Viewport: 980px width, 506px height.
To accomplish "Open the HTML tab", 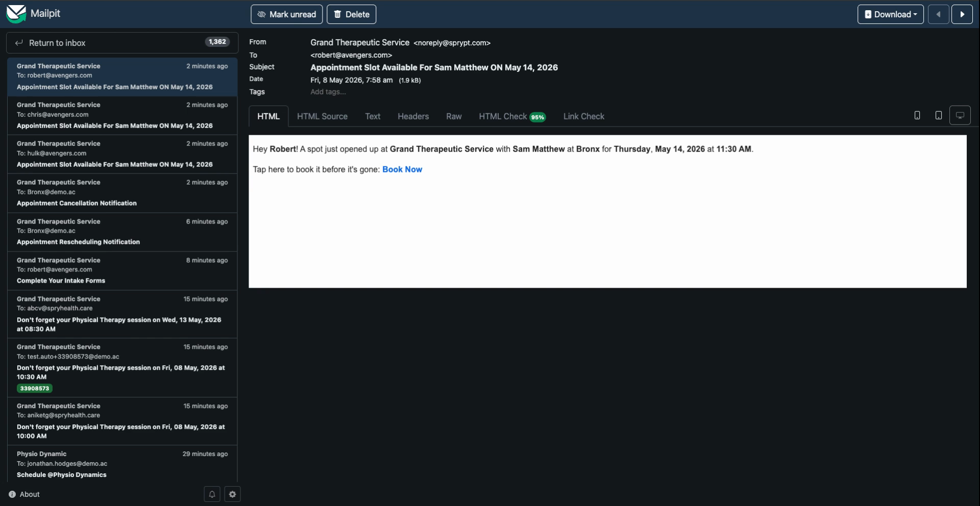I will click(268, 116).
